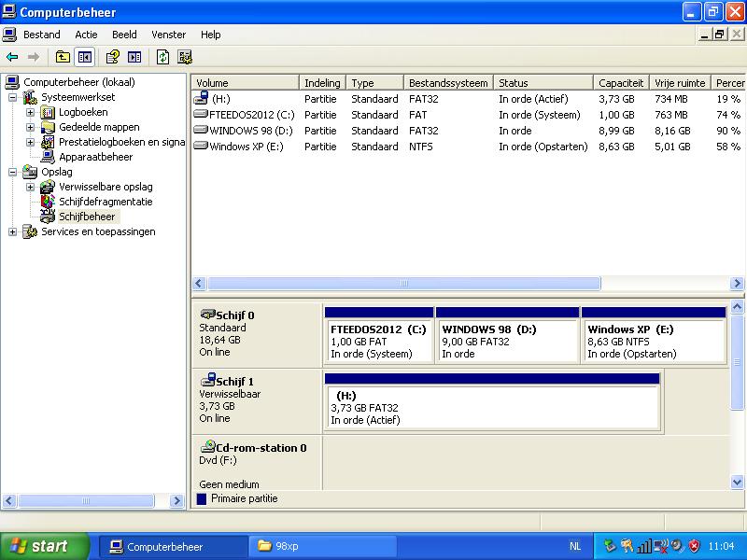The image size is (747, 560).
Task: Expand the Prestatielogboeken en signalen node
Action: pyautogui.click(x=31, y=143)
